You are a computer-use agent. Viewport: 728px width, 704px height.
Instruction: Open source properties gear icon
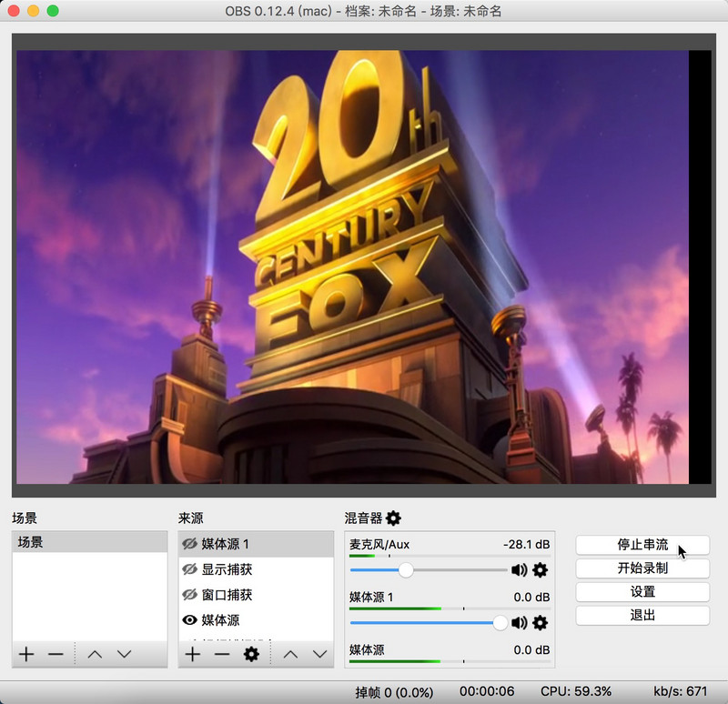[251, 654]
